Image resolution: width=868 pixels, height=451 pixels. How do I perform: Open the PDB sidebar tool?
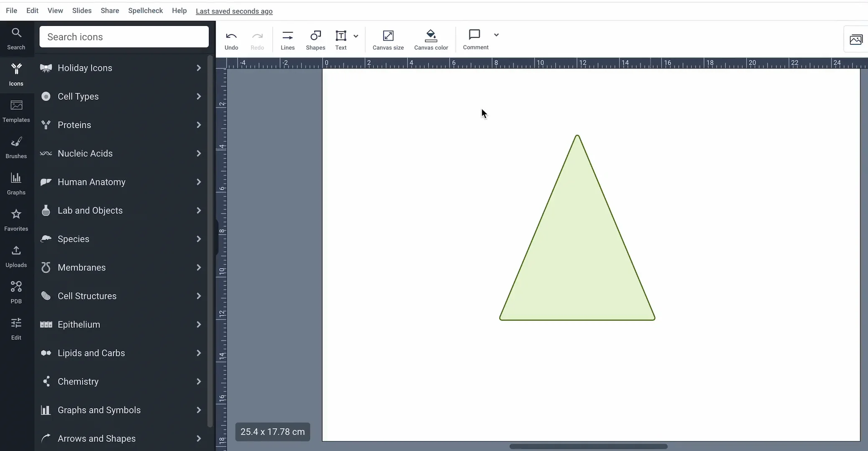click(x=16, y=292)
